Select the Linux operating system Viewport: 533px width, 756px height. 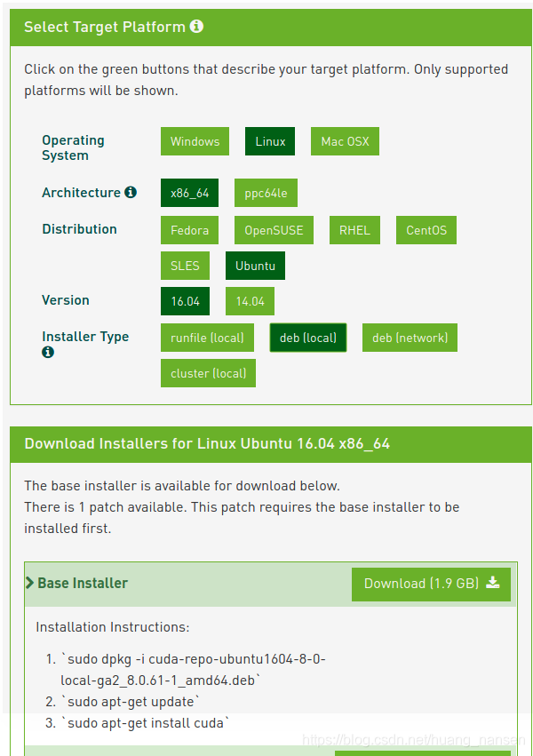(x=270, y=141)
